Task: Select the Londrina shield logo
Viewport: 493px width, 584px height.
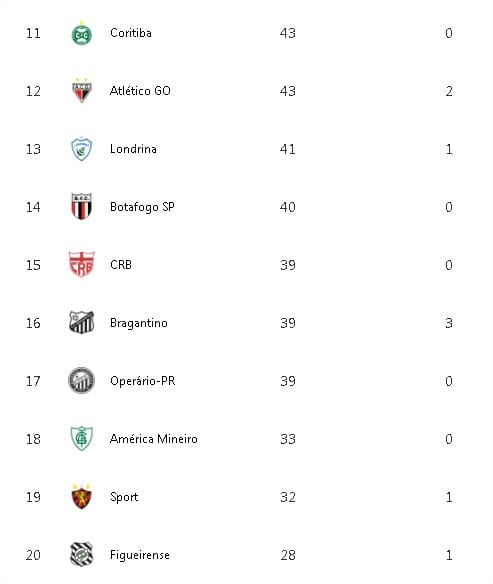Action: 82,149
